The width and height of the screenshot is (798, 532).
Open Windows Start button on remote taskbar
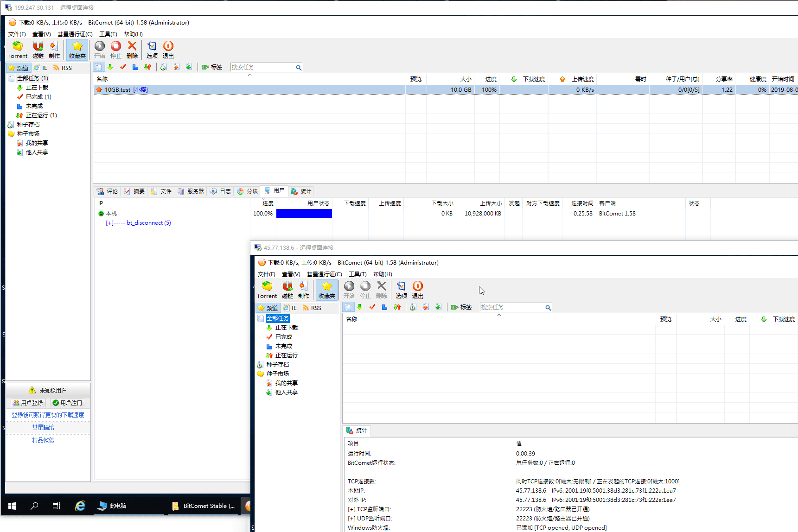click(12, 506)
